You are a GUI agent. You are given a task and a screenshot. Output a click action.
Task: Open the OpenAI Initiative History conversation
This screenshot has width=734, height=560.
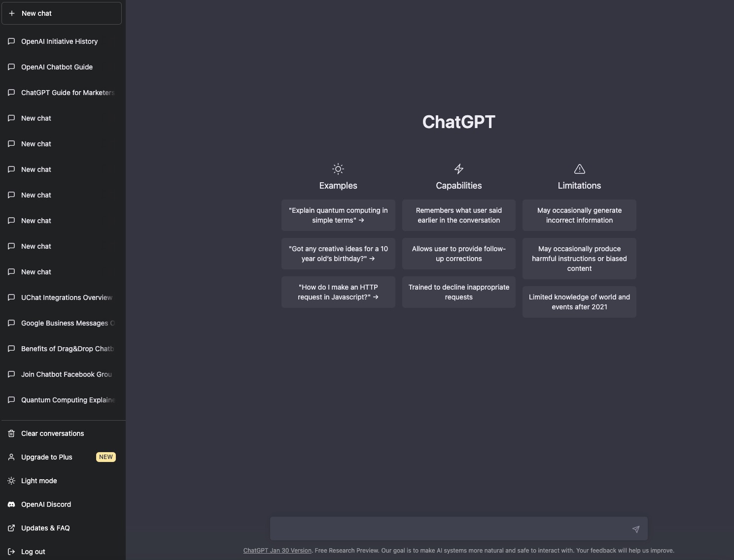[59, 41]
